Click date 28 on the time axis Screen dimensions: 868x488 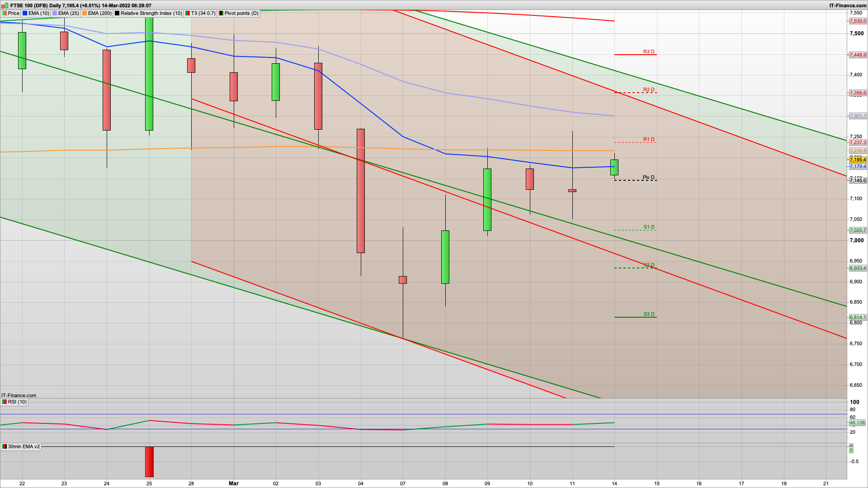click(x=191, y=483)
